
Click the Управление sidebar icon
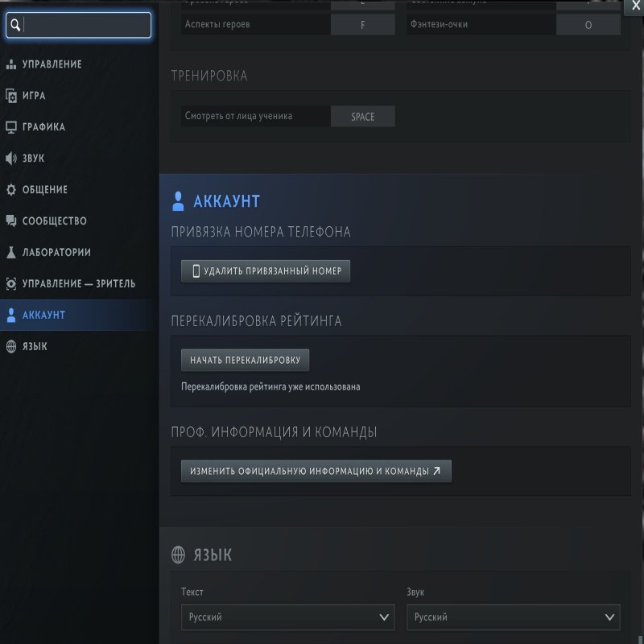11,64
